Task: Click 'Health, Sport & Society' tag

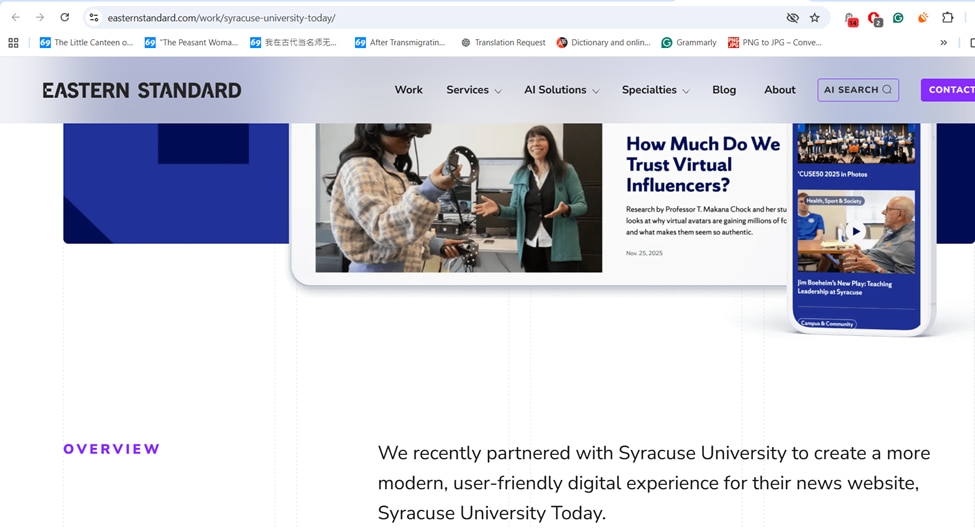Action: tap(833, 201)
